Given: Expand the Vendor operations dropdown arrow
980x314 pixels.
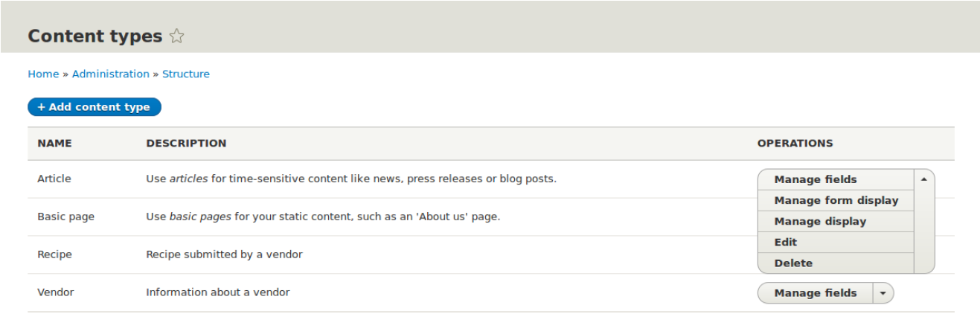Looking at the screenshot, I should (883, 293).
